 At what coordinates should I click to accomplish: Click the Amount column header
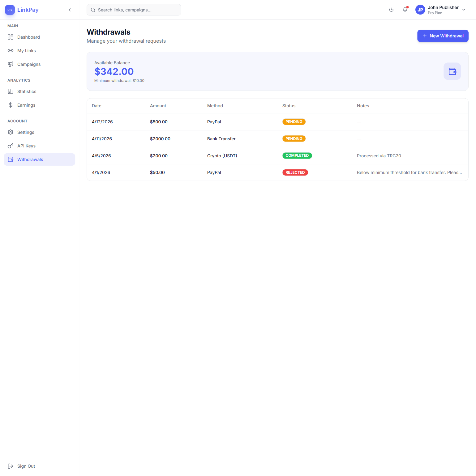[158, 106]
